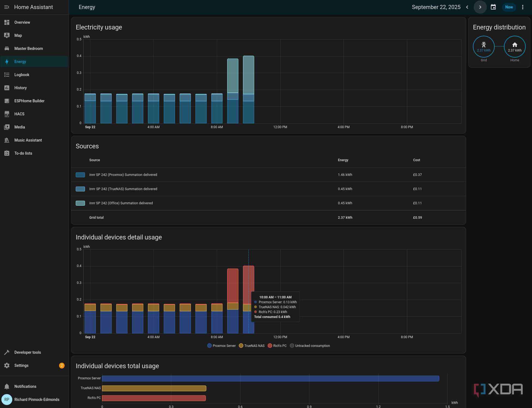The image size is (532, 408).
Task: Click the Proxmox source color swatch
Action: (80, 175)
